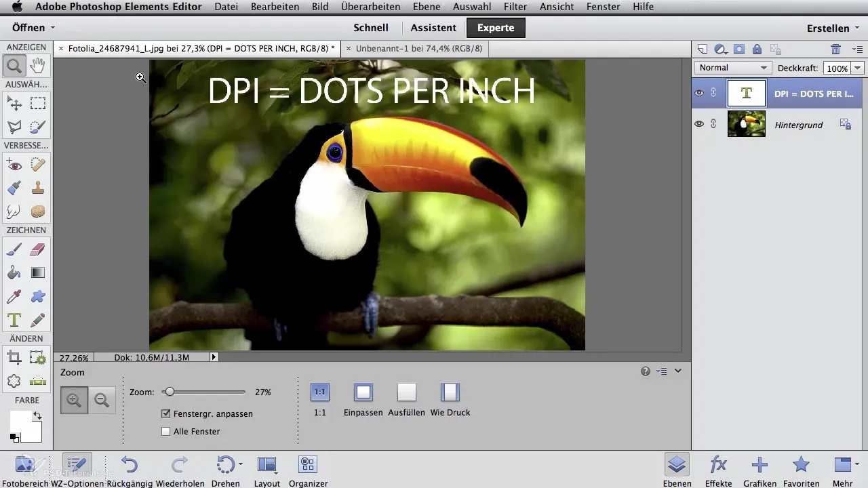Pick the Red Eye Removal tool
868x488 pixels.
click(x=14, y=165)
